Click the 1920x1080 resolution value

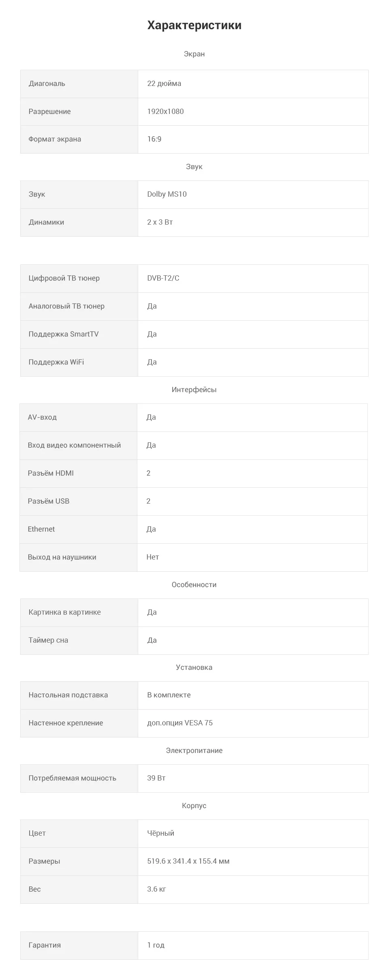[165, 112]
